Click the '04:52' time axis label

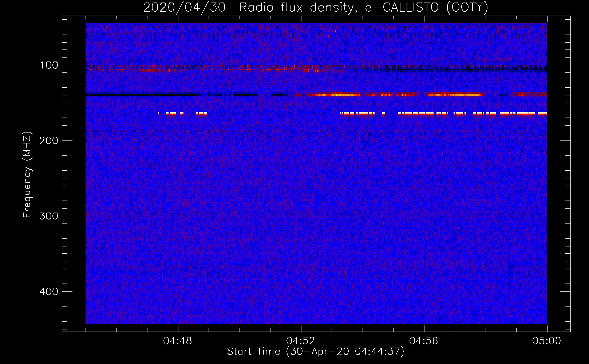pos(301,341)
